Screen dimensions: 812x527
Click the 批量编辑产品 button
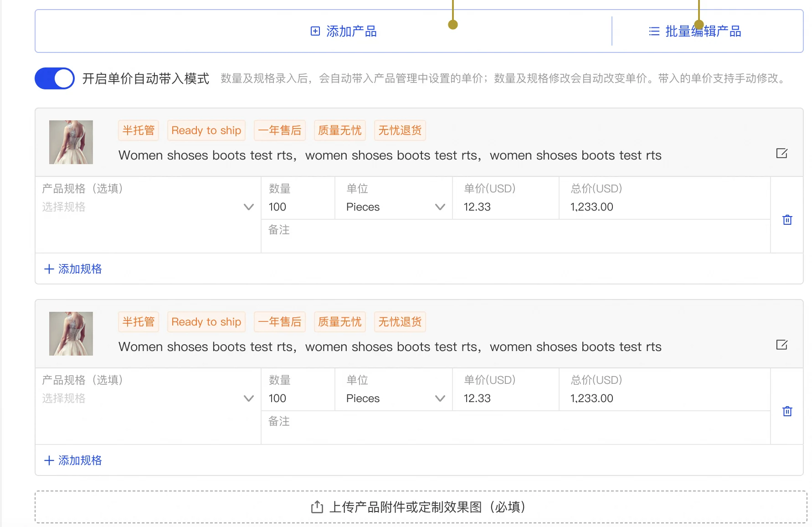point(703,31)
